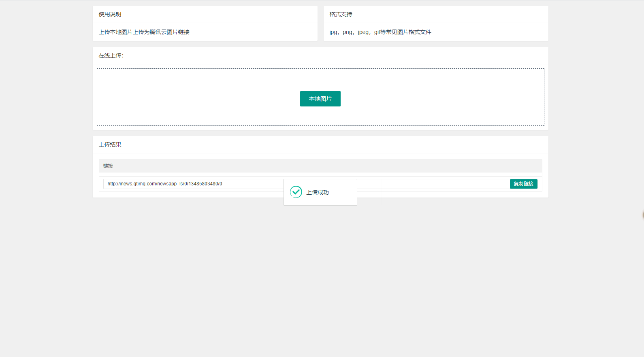Click the green success checkmark icon
Screen dimensions: 644x357
pos(296,192)
